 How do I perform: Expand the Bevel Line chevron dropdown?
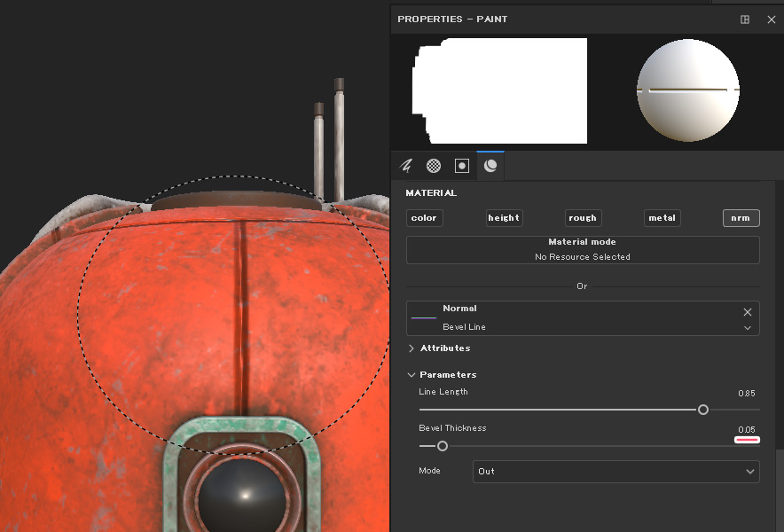pyautogui.click(x=748, y=328)
